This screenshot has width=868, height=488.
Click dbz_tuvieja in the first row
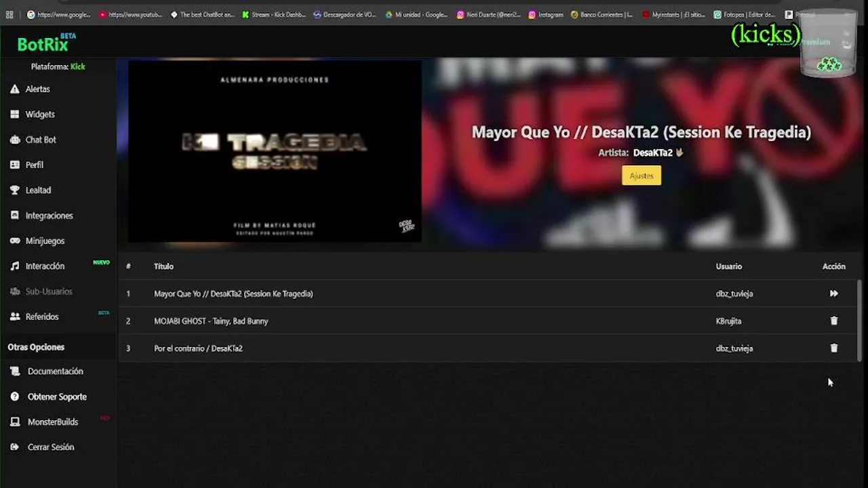(x=734, y=293)
